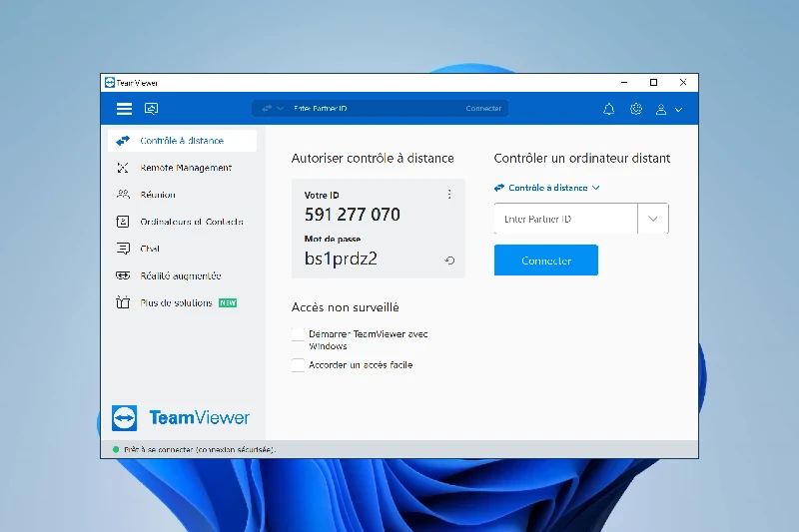Open Remote Management in the sidebar
Screen dimensions: 799x532
coord(182,168)
